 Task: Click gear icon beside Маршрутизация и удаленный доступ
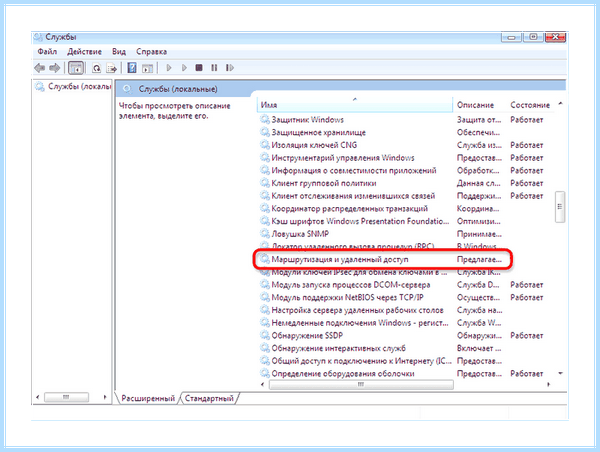click(x=265, y=259)
